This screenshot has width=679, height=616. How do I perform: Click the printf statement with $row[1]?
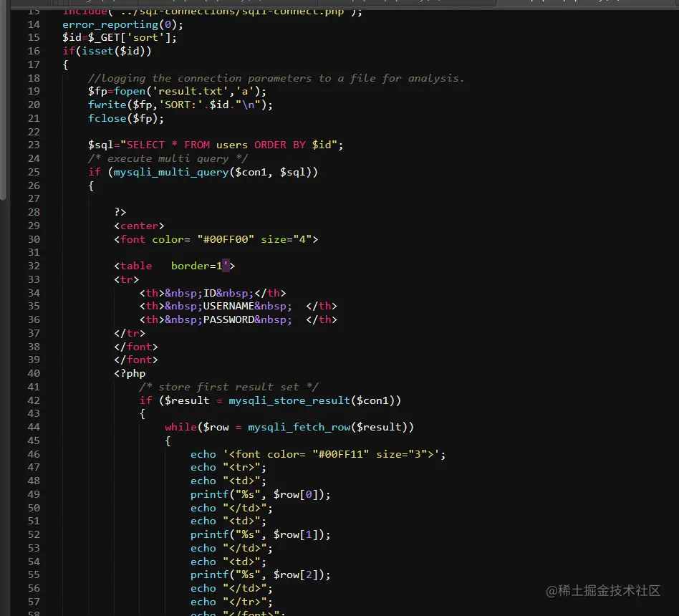click(260, 535)
